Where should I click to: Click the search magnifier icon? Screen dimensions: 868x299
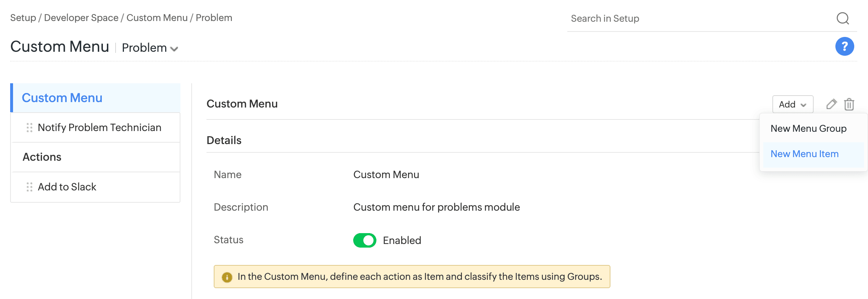843,18
